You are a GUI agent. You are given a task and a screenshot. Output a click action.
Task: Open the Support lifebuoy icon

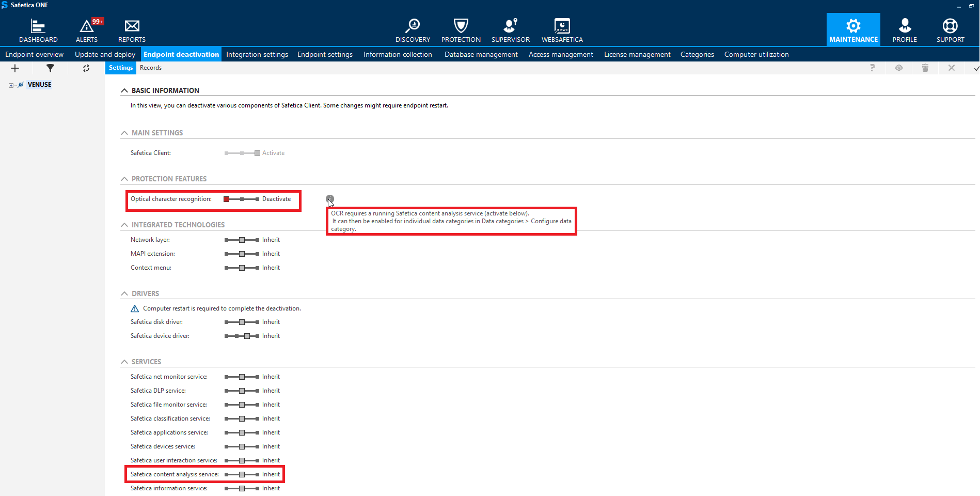tap(950, 30)
